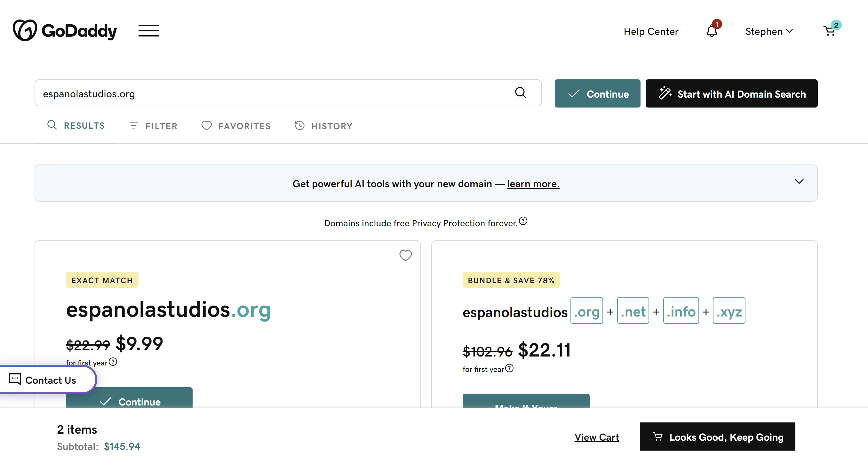
Task: Follow the learn more link
Action: 533,184
